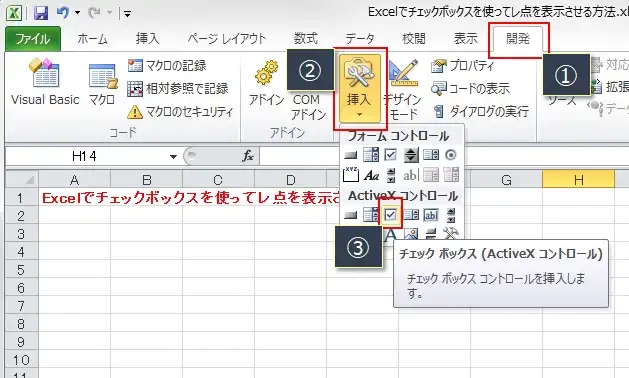
Task: Switch to the データ tab
Action: (360, 39)
